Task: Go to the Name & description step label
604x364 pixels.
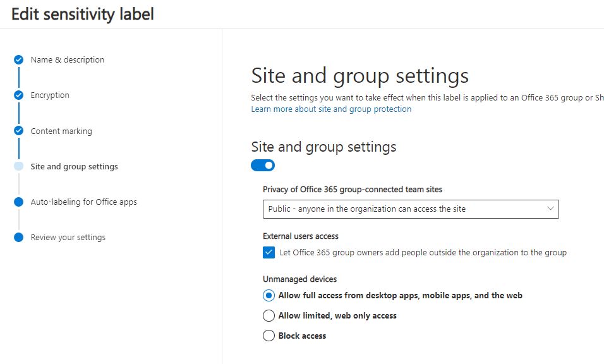Action: point(68,60)
